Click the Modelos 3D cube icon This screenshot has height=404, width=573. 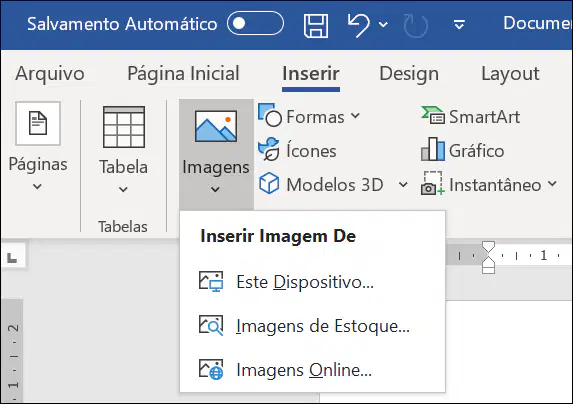(269, 183)
